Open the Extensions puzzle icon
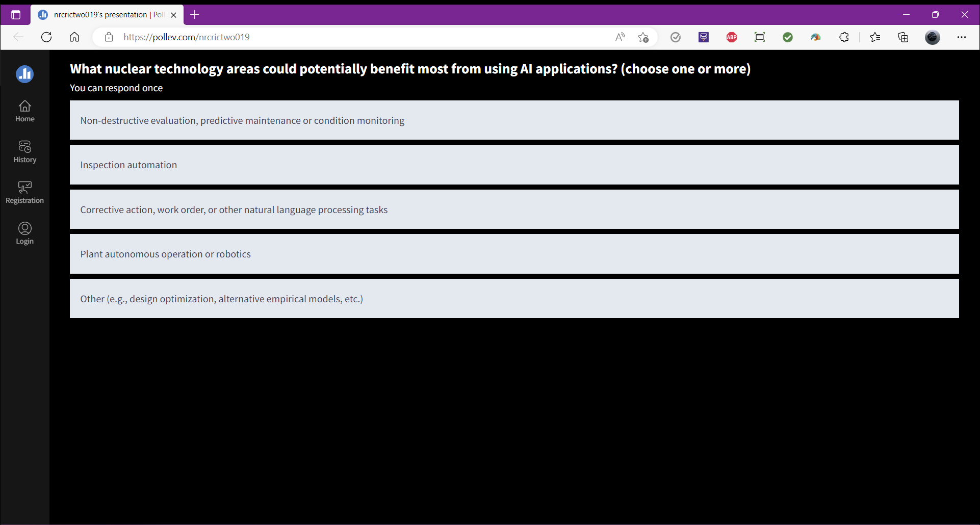Viewport: 980px width, 525px height. coord(844,37)
